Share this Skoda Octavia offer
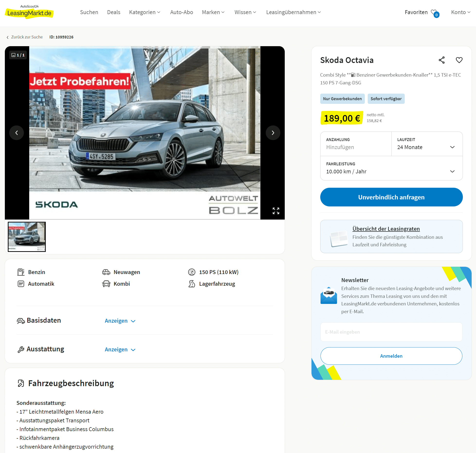 pos(442,60)
